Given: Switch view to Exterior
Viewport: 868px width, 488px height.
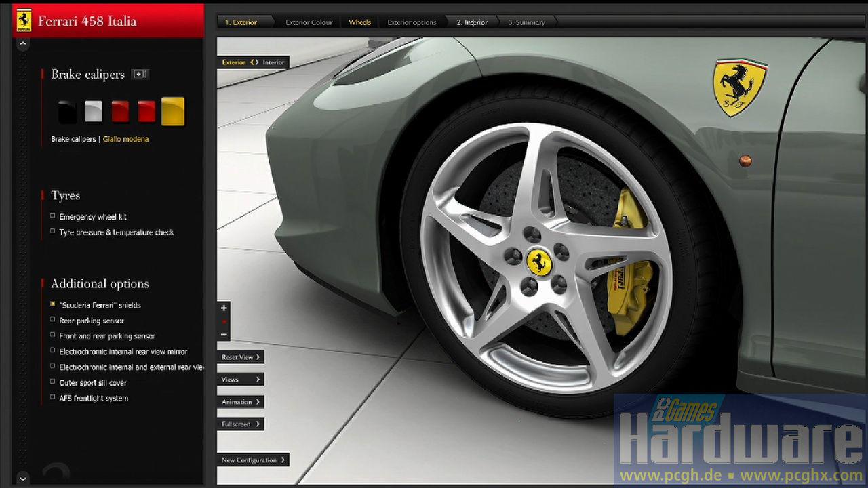Looking at the screenshot, I should click(x=234, y=62).
